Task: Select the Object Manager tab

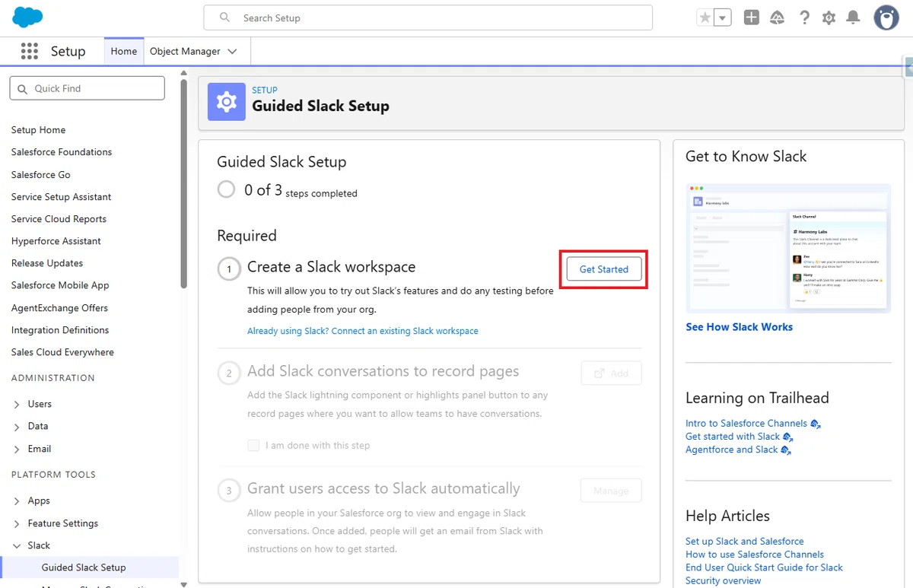Action: [x=185, y=51]
